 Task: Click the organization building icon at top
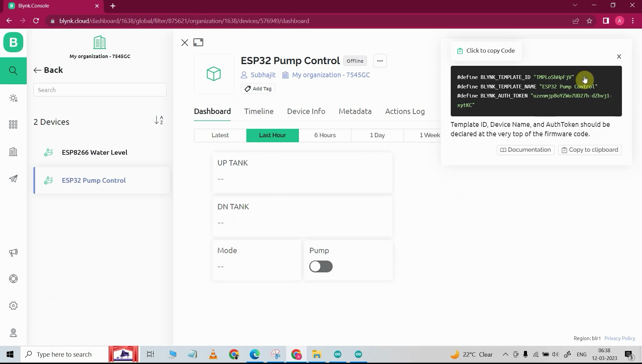[100, 42]
